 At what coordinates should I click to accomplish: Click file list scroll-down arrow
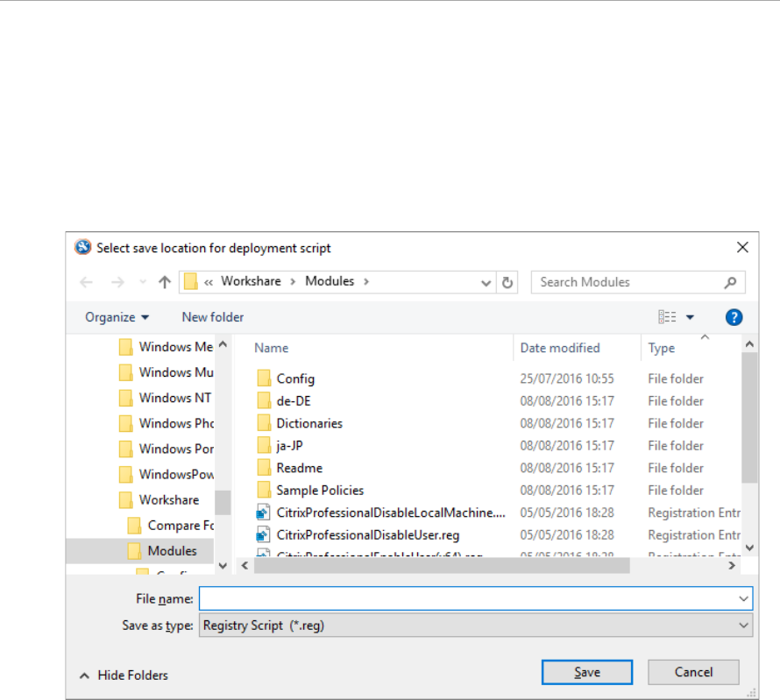(749, 548)
